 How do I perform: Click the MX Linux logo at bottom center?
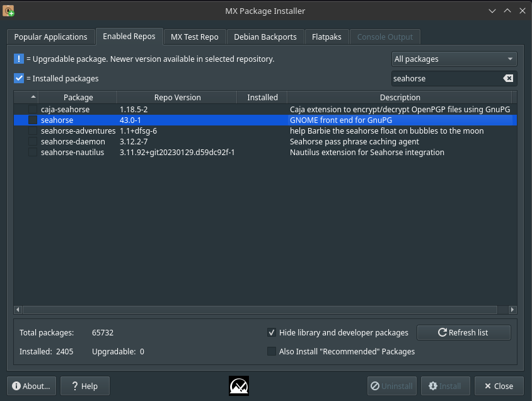[239, 386]
